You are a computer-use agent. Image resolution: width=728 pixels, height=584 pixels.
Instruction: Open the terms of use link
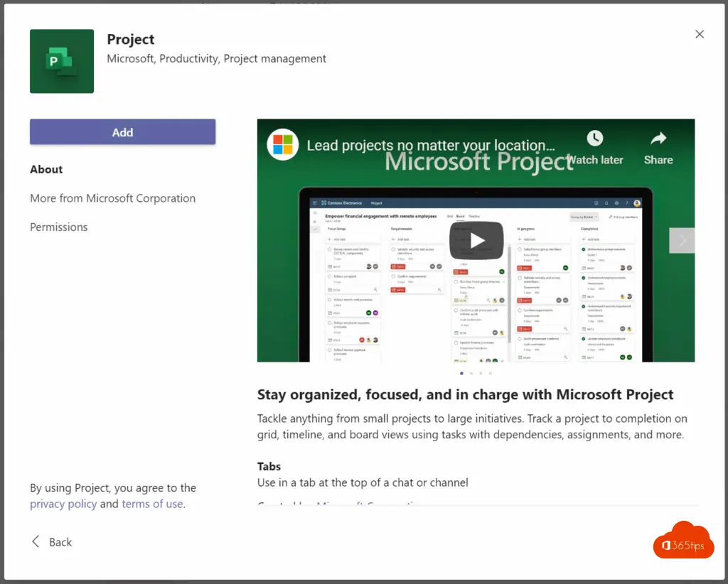tap(152, 504)
